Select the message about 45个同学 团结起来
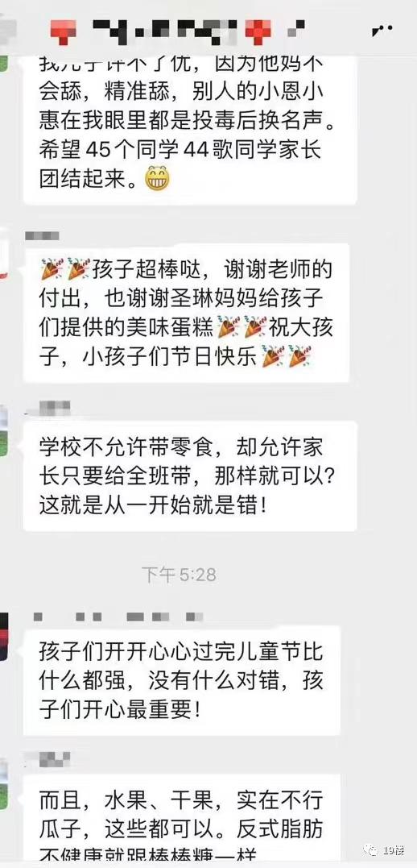This screenshot has width=417, height=868. [189, 131]
